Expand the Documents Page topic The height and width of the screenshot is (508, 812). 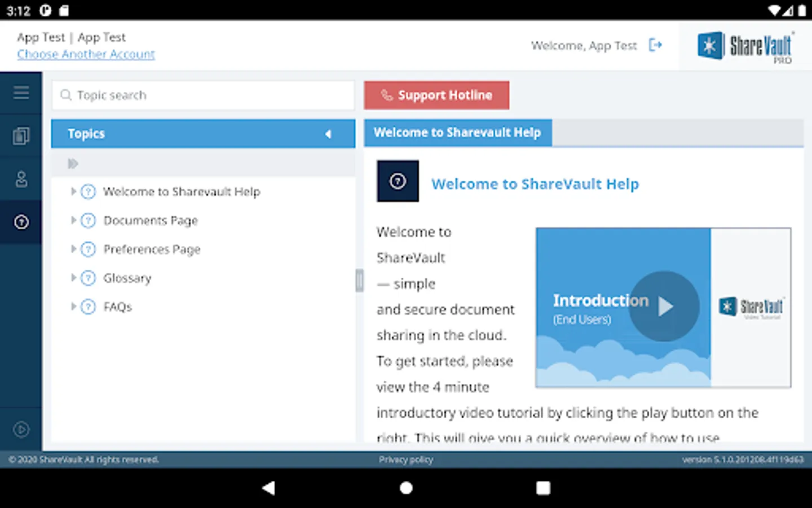[73, 220]
